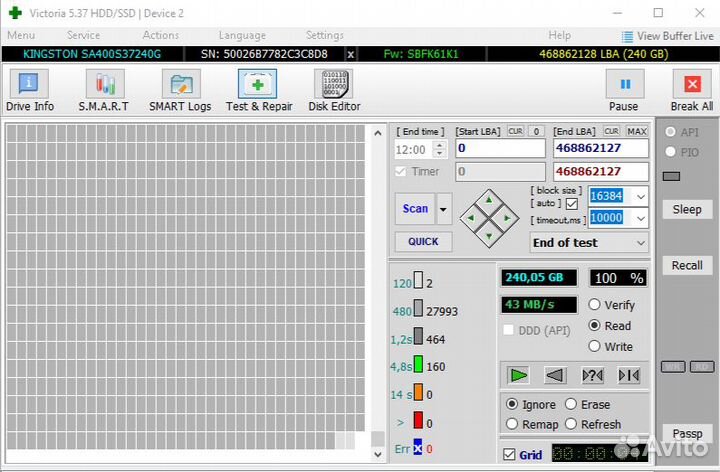Open the Disk Editor
The image size is (720, 472).
click(334, 90)
